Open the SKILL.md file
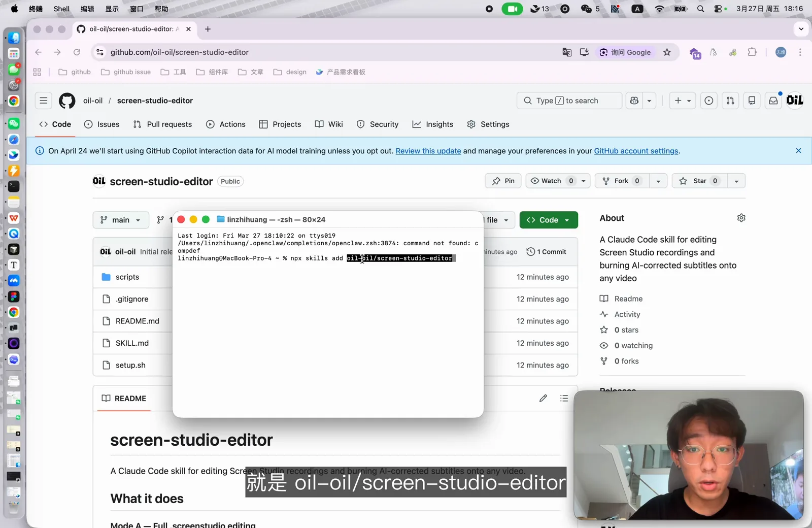This screenshot has height=528, width=812. [132, 343]
